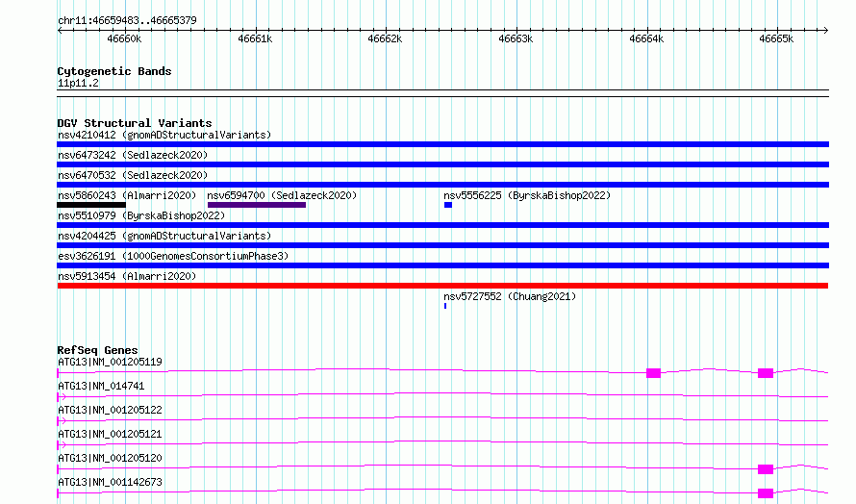This screenshot has width=856, height=504.
Task: Click the blue nsv4204425 variant bar
Action: click(442, 245)
